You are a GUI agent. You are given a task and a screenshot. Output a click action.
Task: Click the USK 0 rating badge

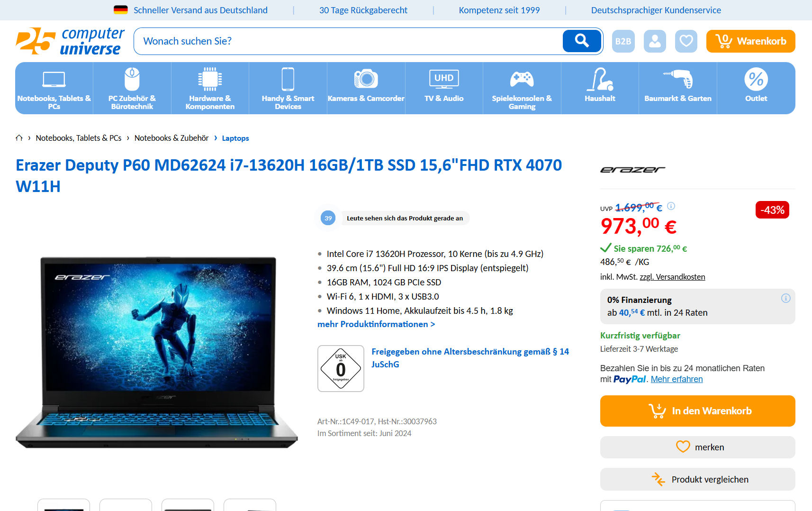tap(341, 368)
